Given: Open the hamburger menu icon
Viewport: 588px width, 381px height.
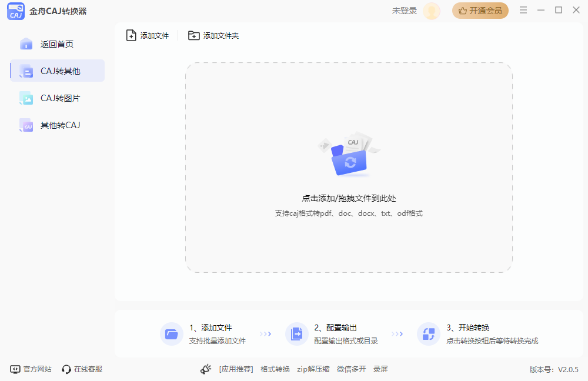Looking at the screenshot, I should click(523, 10).
